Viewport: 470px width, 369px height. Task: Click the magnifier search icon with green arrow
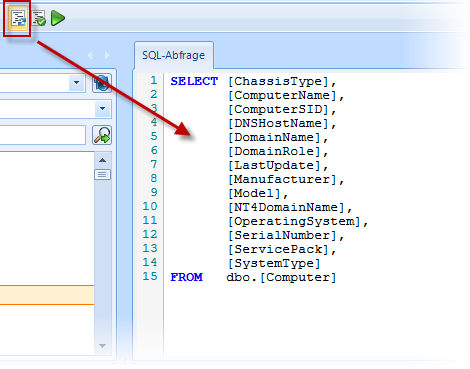[x=102, y=135]
